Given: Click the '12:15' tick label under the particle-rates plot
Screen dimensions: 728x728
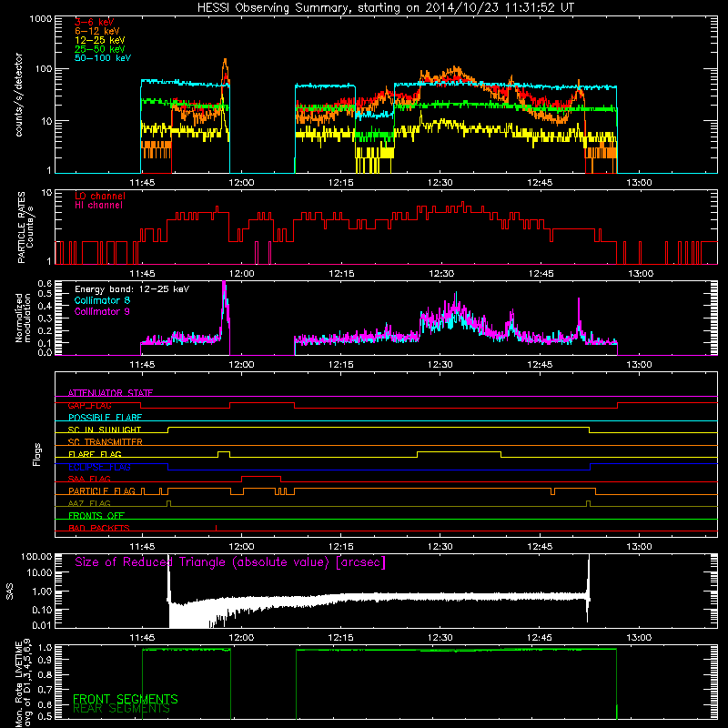Looking at the screenshot, I should click(341, 274).
